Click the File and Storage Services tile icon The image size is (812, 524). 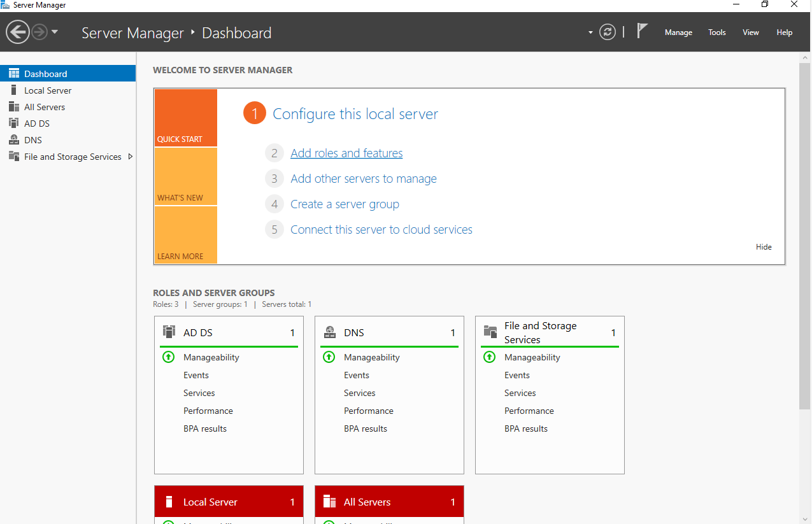coord(490,332)
